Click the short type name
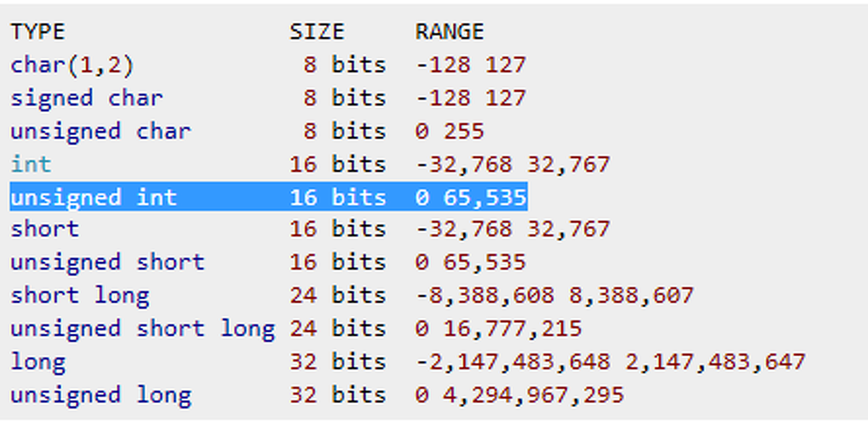This screenshot has width=868, height=422. click(45, 229)
